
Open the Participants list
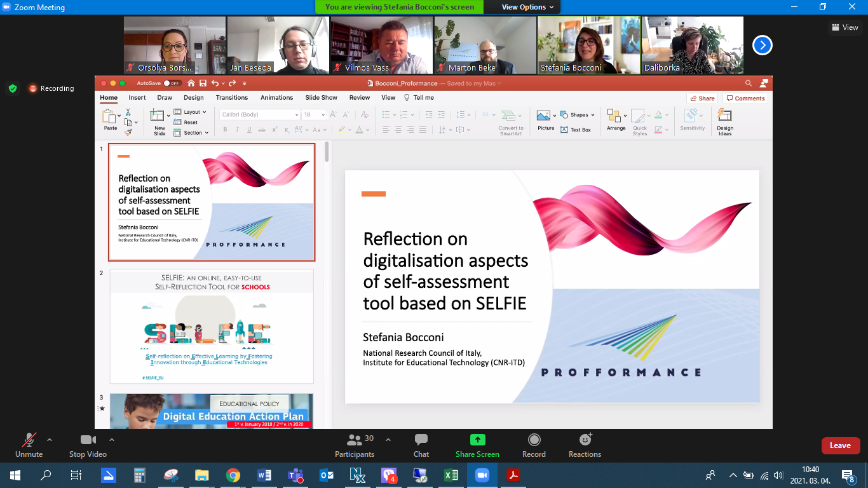(355, 444)
